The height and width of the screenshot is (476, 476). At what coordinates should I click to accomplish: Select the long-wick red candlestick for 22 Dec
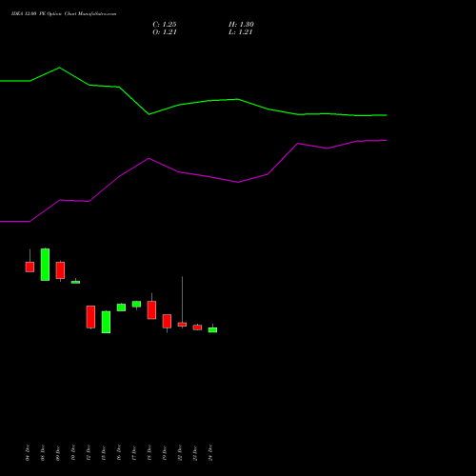(x=182, y=325)
